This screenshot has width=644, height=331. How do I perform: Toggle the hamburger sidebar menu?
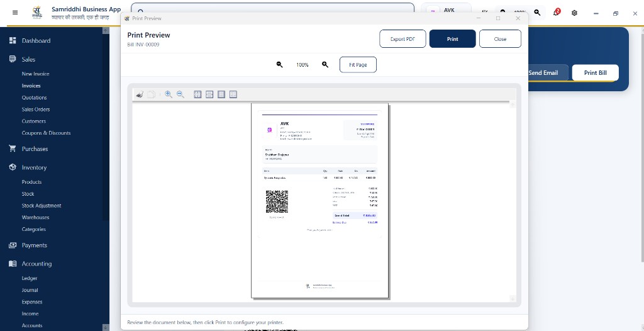[15, 13]
